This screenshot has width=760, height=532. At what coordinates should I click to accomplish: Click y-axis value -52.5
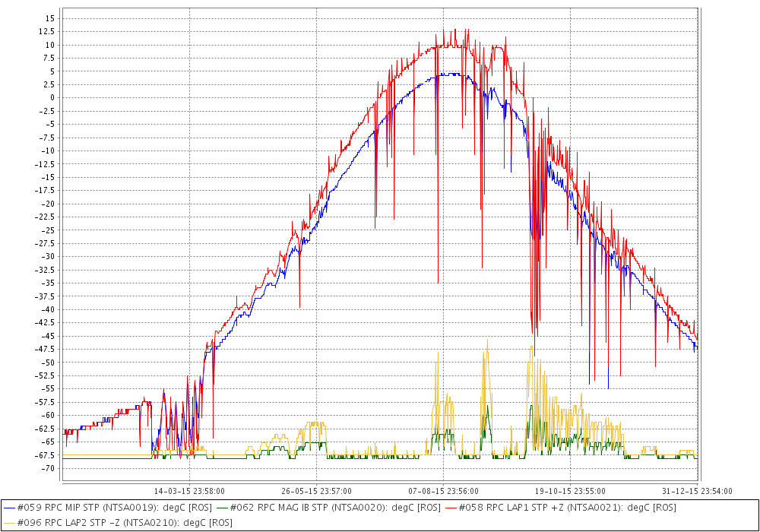tap(45, 376)
